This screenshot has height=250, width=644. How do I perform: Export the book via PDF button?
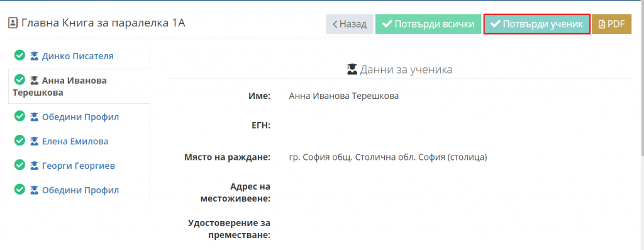point(611,25)
